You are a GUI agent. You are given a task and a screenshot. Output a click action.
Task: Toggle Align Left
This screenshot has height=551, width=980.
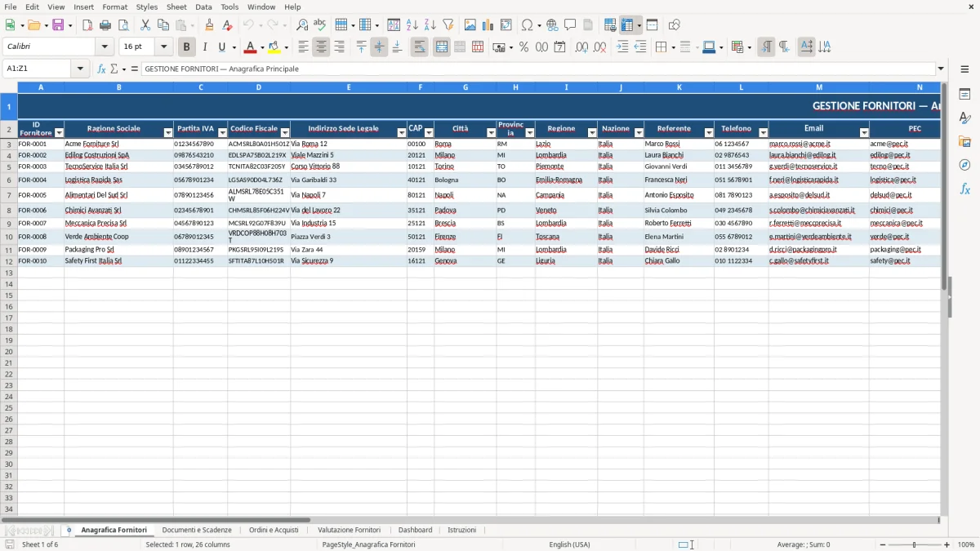coord(303,47)
